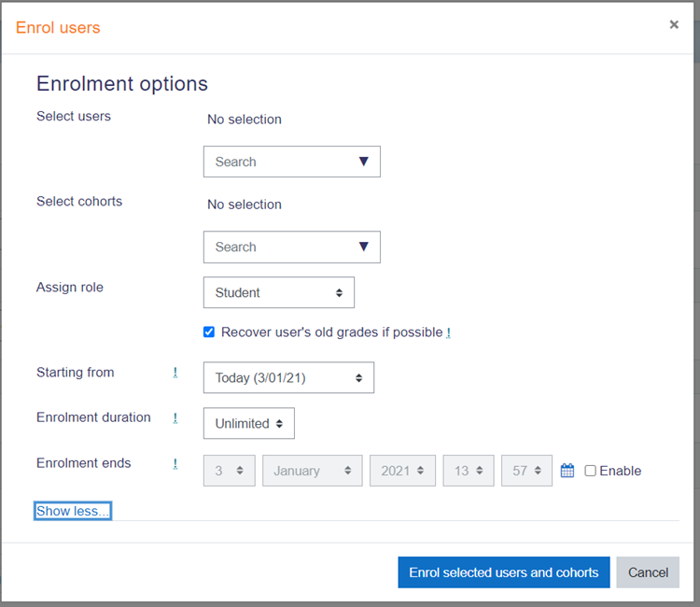Open help for Starting from
Screen dimensions: 700x607
point(175,373)
